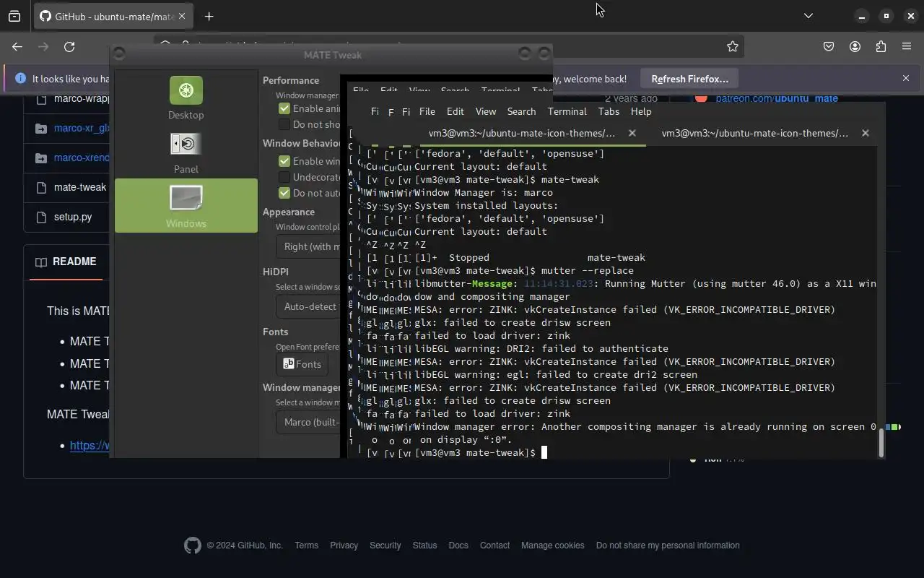The image size is (924, 578).
Task: Toggle the 'Do not sho…' checkbox under Performance
Action: [284, 124]
